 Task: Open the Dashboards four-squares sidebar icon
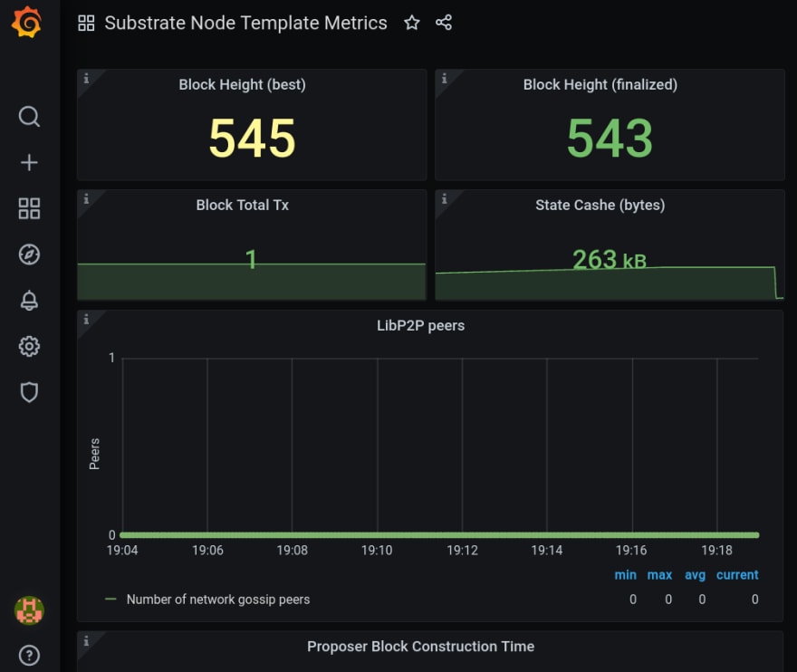(29, 208)
